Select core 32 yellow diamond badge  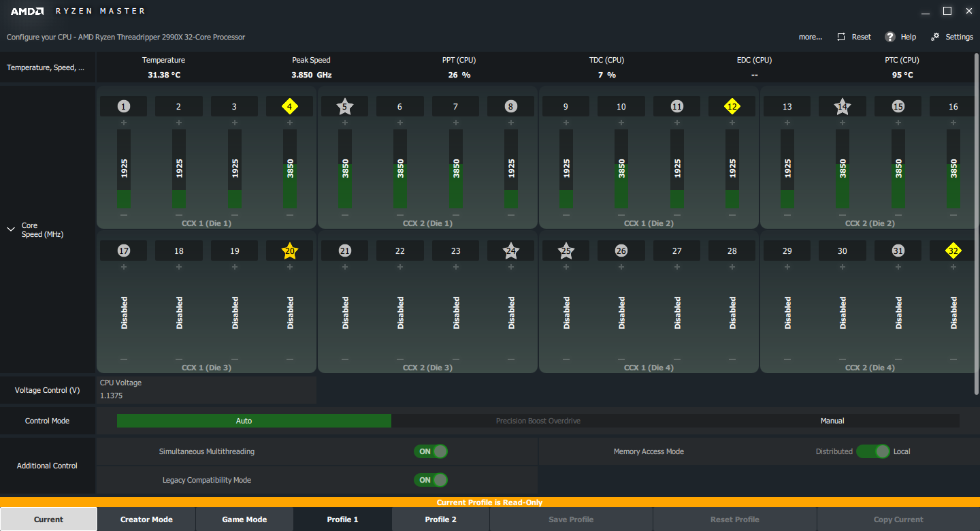[953, 251]
